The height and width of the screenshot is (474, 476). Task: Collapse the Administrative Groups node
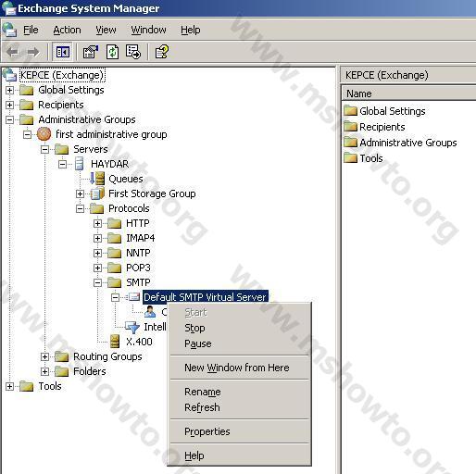click(x=9, y=119)
